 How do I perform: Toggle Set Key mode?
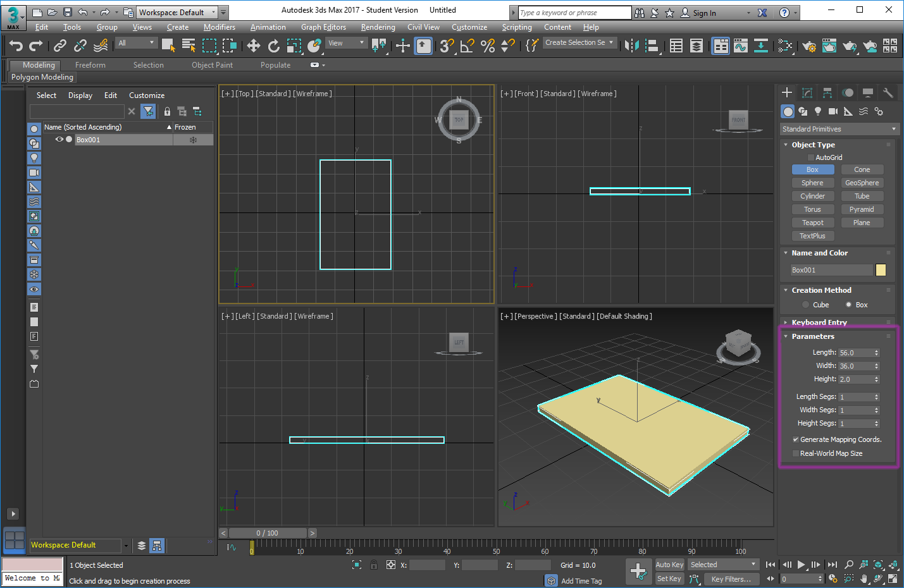click(x=669, y=579)
